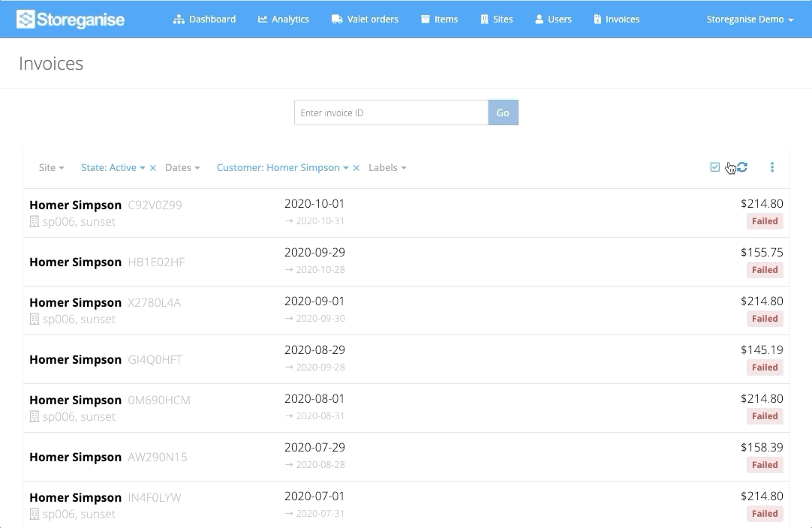Click the building icon on the 0M690HCM row

coord(35,416)
